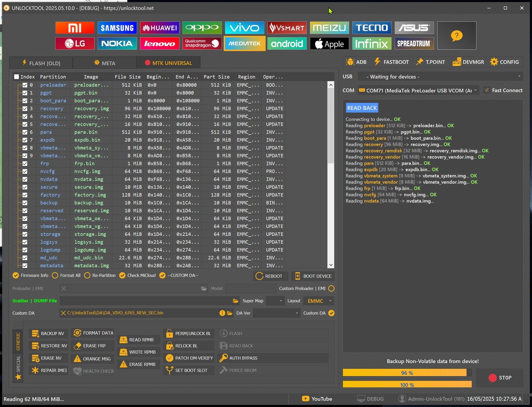Select the OPPO brand logo

click(x=202, y=28)
